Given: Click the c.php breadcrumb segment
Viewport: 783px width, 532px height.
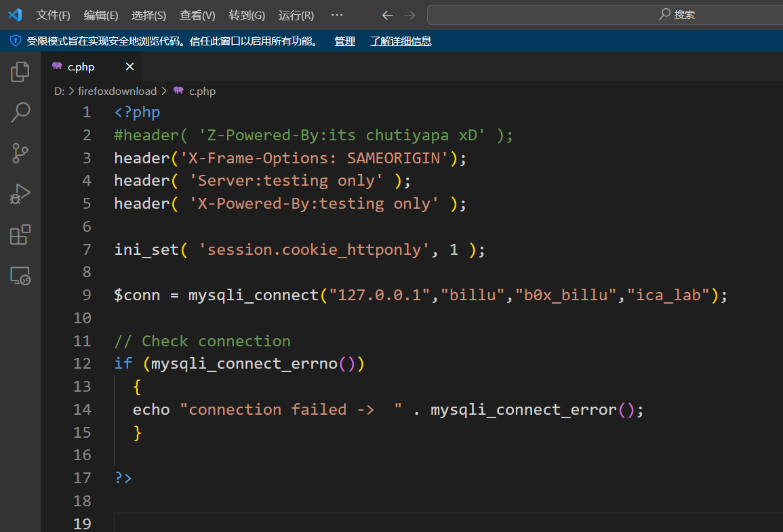Looking at the screenshot, I should [x=202, y=91].
